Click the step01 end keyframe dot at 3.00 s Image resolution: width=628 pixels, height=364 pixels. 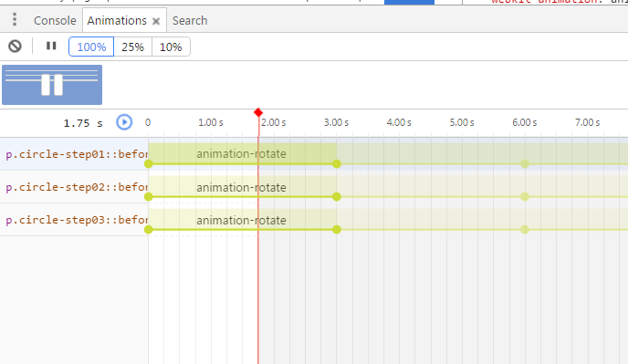point(337,164)
